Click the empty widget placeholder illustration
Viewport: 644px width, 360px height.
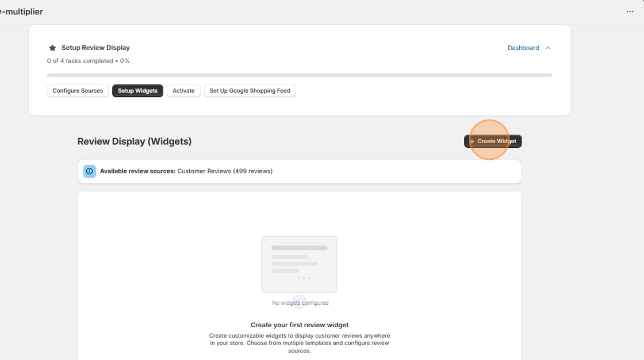300,264
